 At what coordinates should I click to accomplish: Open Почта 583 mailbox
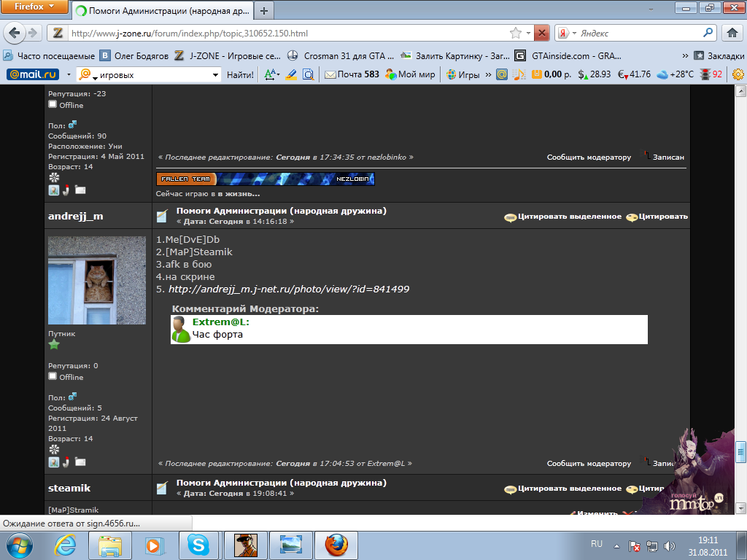pos(352,74)
